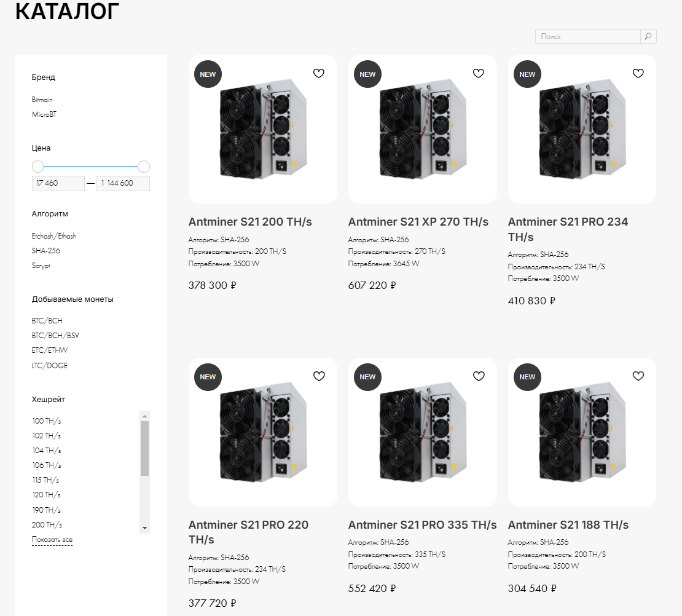
Task: Like the Antminer S21 PRO 220 TH/s card
Action: [319, 376]
